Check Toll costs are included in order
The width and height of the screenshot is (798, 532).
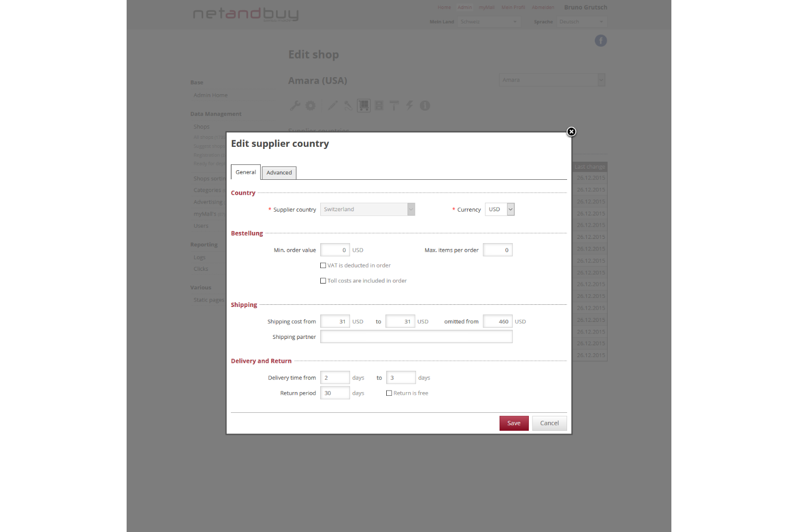(323, 281)
